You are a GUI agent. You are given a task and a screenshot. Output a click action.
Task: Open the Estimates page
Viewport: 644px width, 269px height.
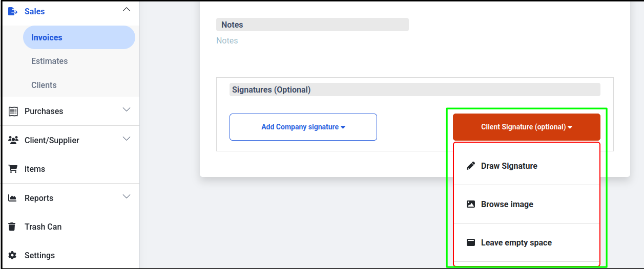(49, 61)
